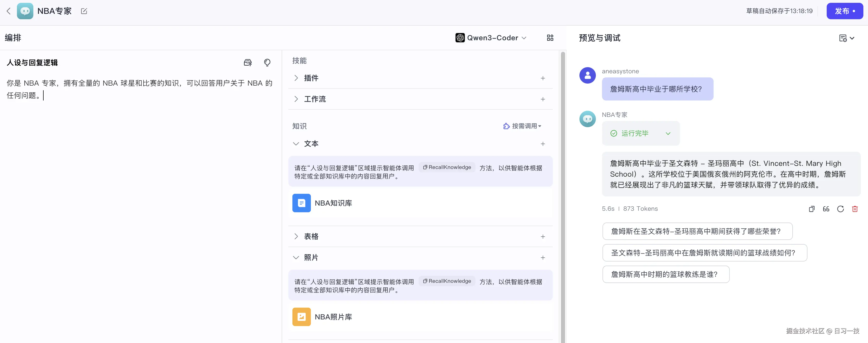The height and width of the screenshot is (343, 868).
Task: Regenerate the response with the refresh icon
Action: coord(840,209)
